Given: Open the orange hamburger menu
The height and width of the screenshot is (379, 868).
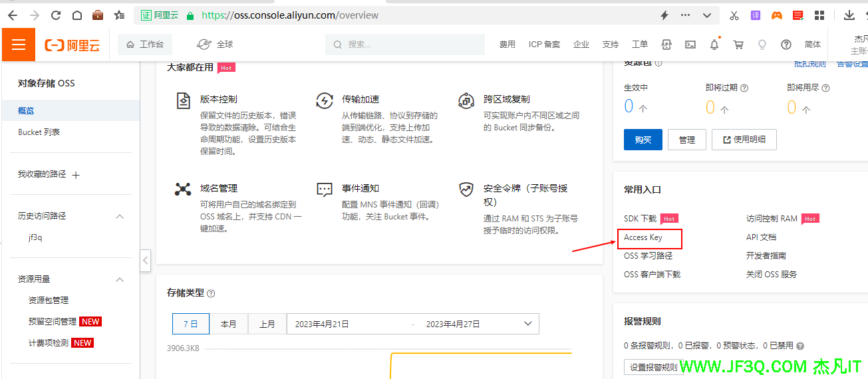Looking at the screenshot, I should click(x=19, y=45).
